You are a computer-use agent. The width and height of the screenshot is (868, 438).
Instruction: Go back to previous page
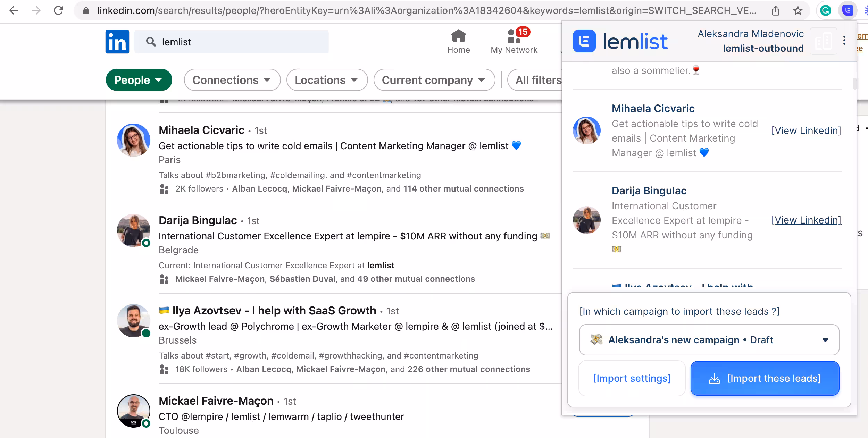click(x=14, y=10)
